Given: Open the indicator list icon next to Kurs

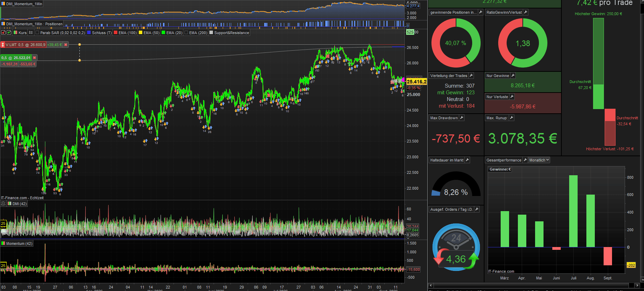Looking at the screenshot, I should pyautogui.click(x=31, y=32).
